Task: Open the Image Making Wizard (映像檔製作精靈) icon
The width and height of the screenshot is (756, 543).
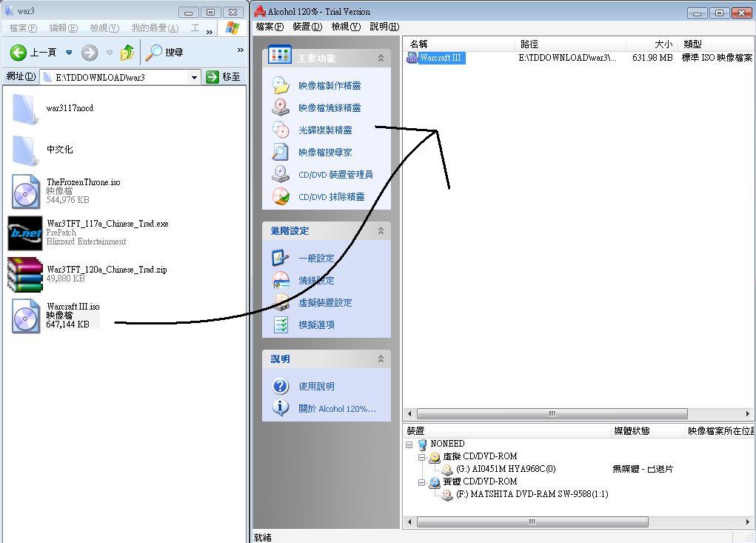Action: 280,85
